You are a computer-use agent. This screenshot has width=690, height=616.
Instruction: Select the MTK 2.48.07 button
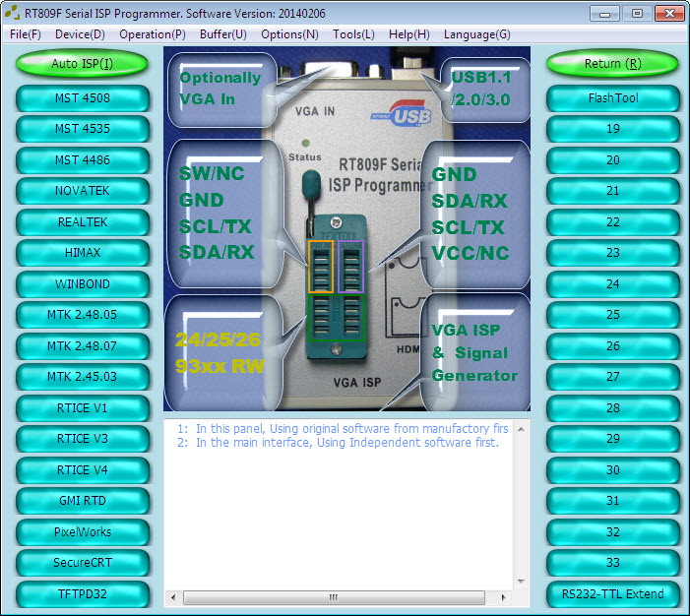point(83,346)
